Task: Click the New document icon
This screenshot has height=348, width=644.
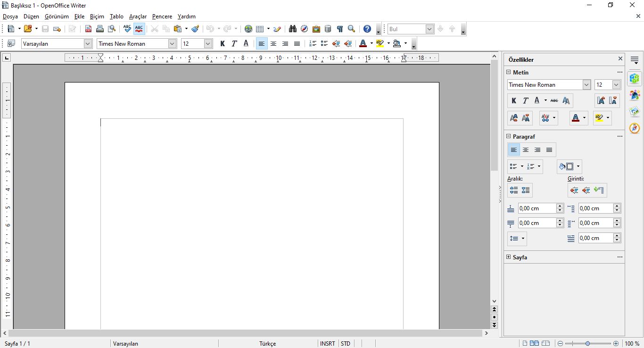Action: 11,29
